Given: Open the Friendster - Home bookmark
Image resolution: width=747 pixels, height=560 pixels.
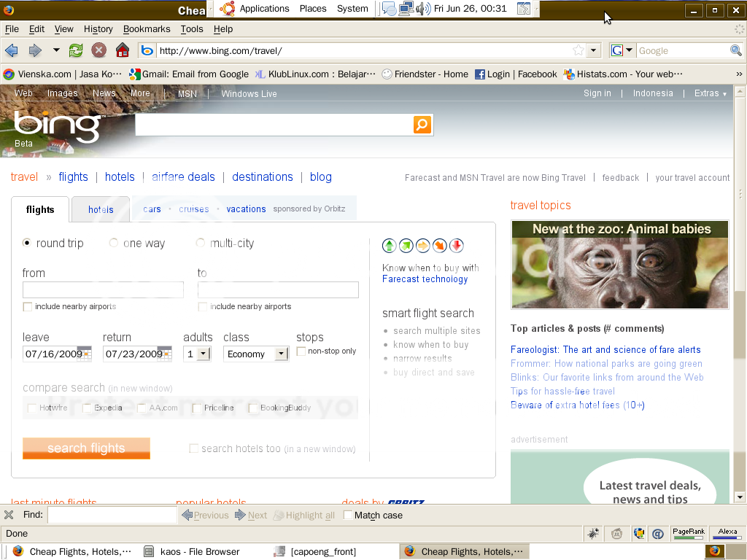Looking at the screenshot, I should 425,74.
